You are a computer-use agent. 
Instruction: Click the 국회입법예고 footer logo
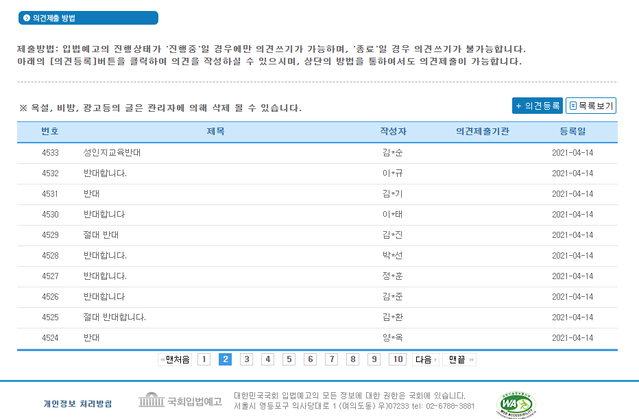[x=180, y=401]
